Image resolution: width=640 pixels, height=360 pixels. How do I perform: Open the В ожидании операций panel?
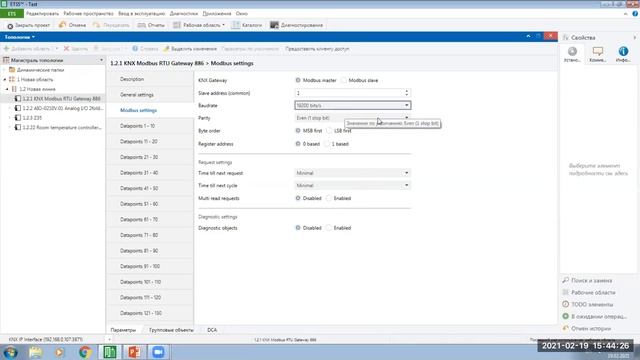coord(594,316)
